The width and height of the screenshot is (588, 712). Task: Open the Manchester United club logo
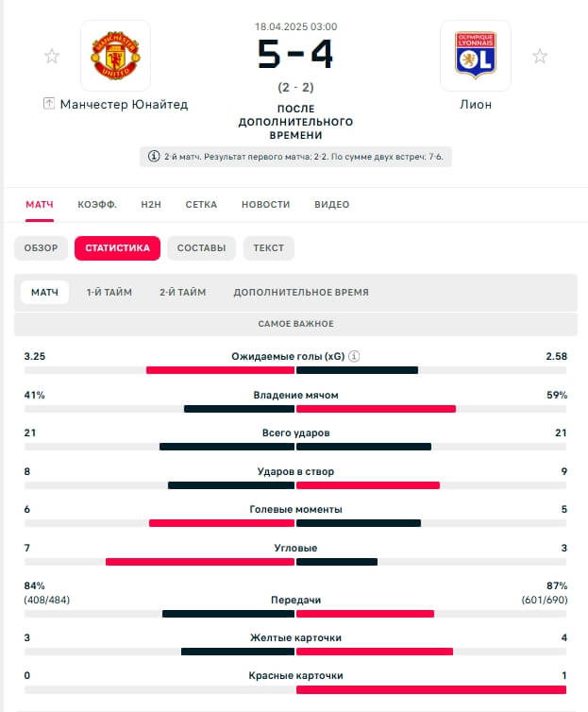click(x=115, y=56)
